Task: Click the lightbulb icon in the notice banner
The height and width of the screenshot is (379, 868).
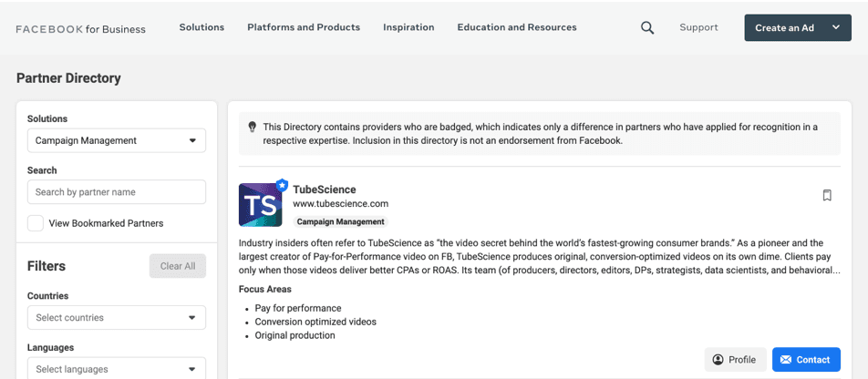Action: point(252,127)
